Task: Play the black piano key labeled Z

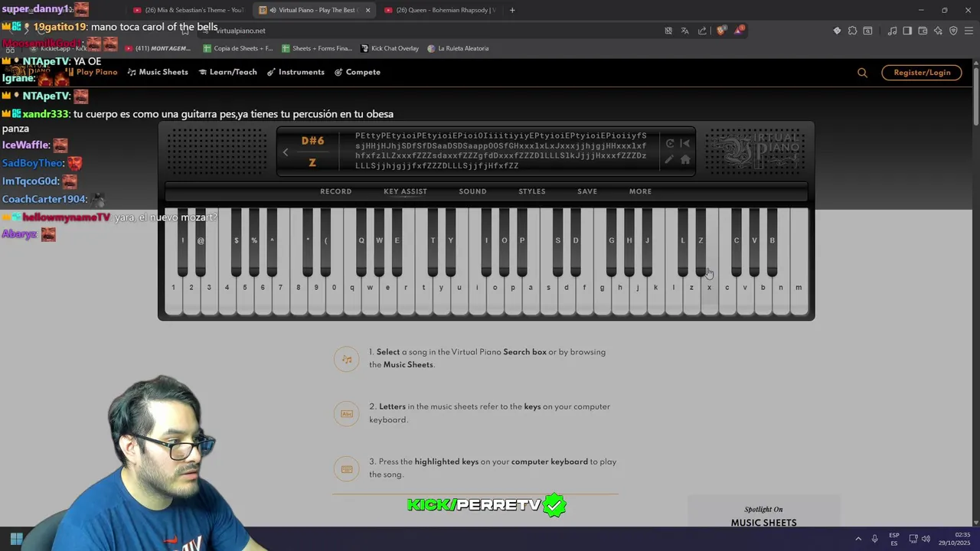Action: (701, 241)
